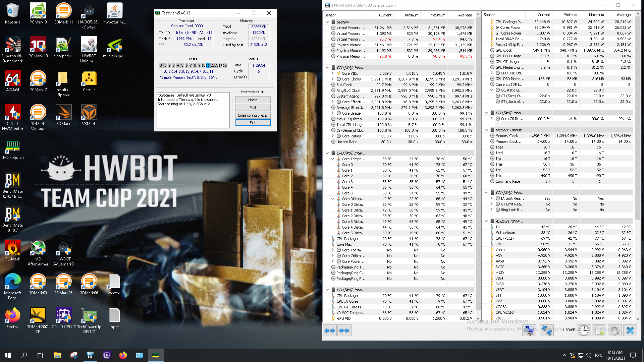Collapse the System sensor group
The width and height of the screenshot is (644, 362).
[327, 22]
